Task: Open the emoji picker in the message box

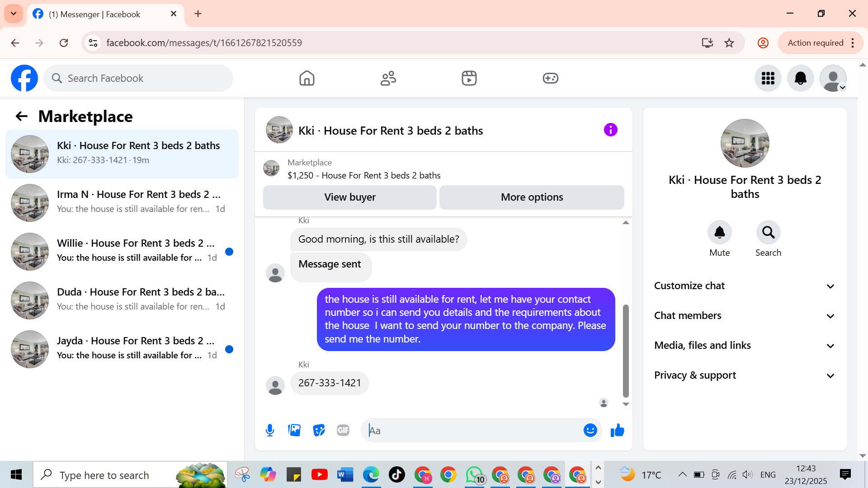Action: pyautogui.click(x=590, y=430)
